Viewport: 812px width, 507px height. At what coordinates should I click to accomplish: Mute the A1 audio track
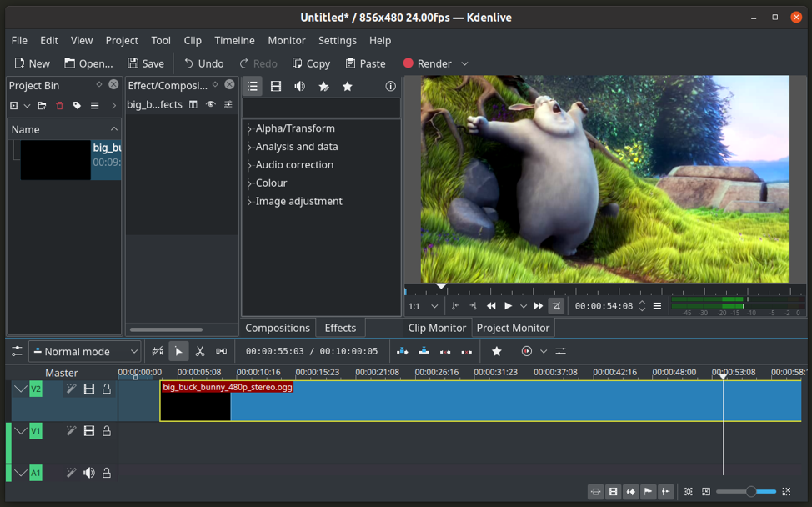(89, 473)
